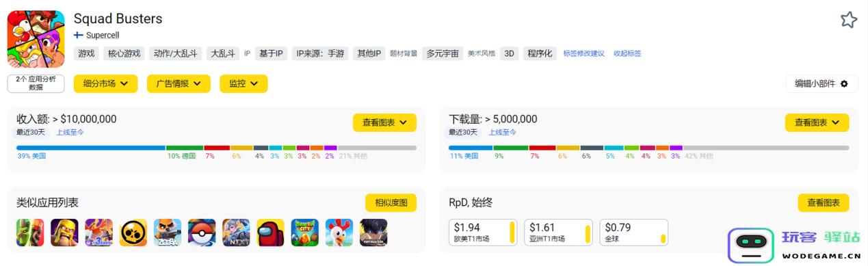Select the $0.79 全球 RpD card
The width and height of the screenshot is (868, 266).
[x=633, y=232]
